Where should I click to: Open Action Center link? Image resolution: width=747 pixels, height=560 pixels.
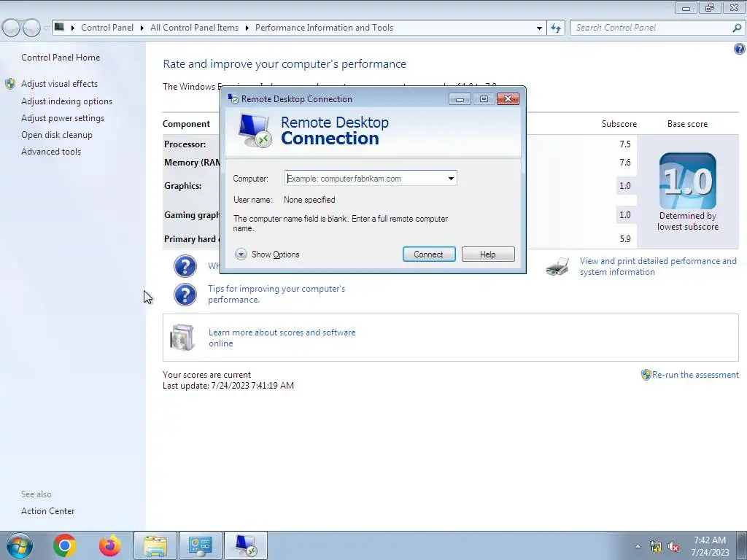click(x=47, y=511)
